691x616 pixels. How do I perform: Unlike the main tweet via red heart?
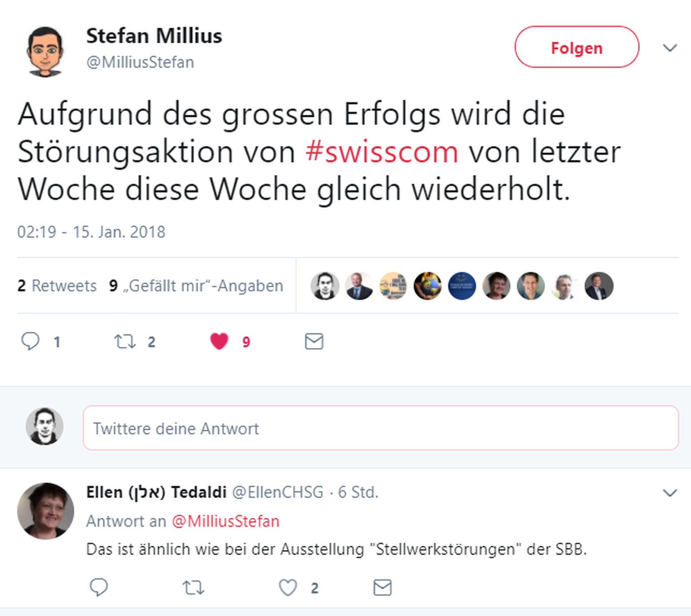click(219, 341)
